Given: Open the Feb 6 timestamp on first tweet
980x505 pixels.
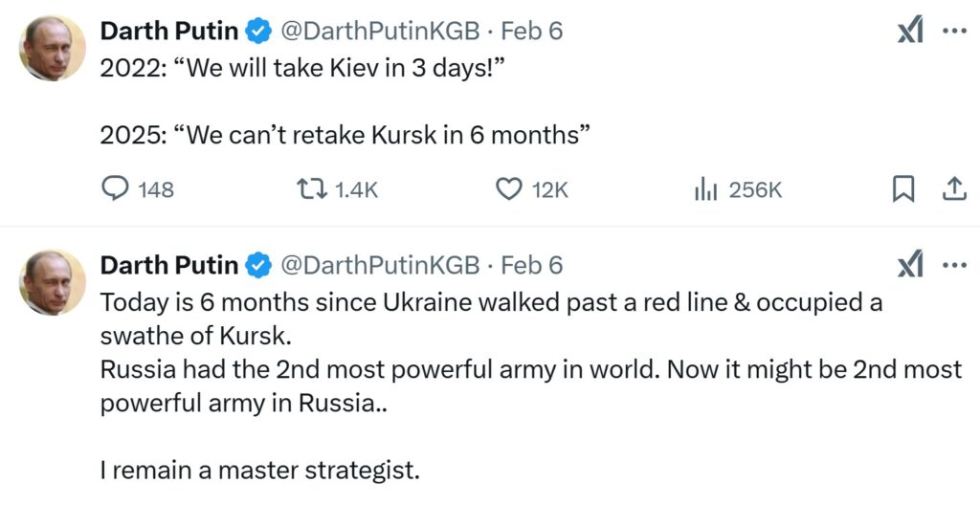Looking at the screenshot, I should point(532,31).
